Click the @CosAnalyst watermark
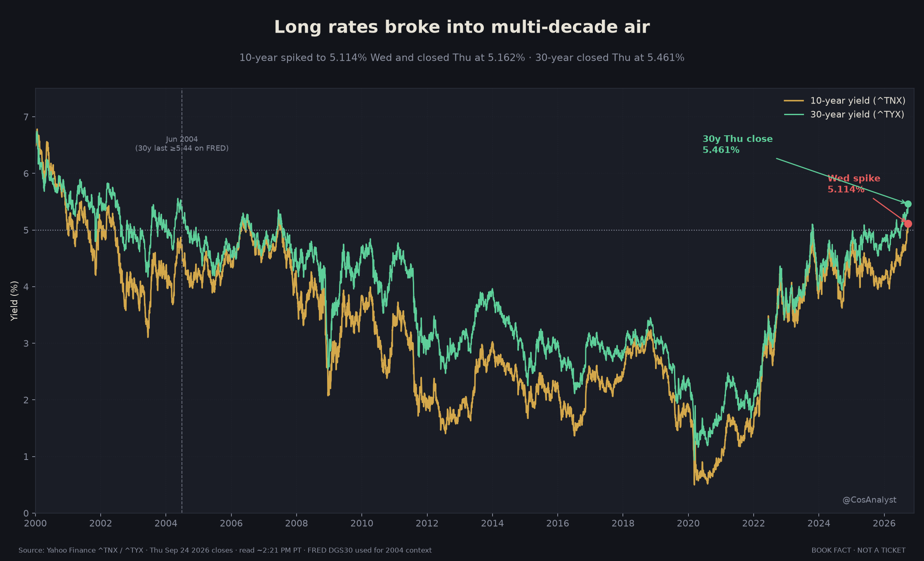Image resolution: width=924 pixels, height=561 pixels. (x=869, y=500)
